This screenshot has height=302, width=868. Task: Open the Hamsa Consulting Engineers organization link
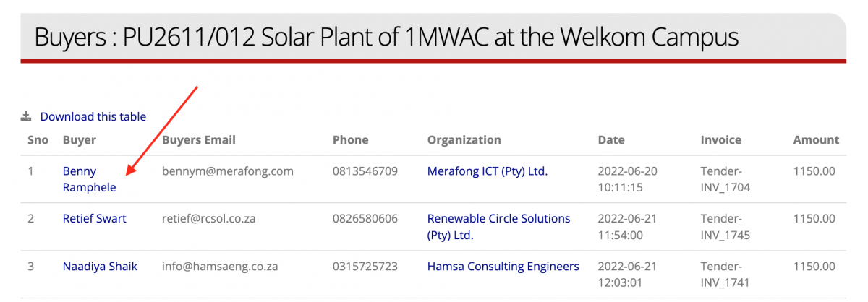[503, 267]
